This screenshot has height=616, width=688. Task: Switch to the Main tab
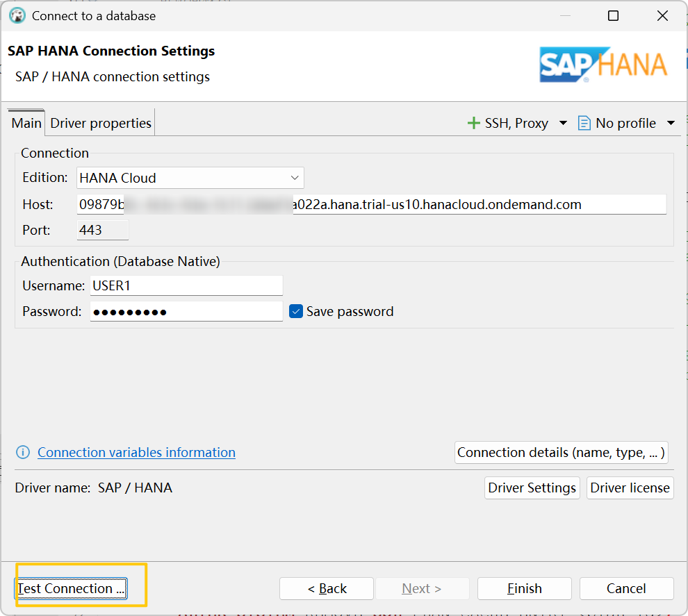pyautogui.click(x=26, y=123)
